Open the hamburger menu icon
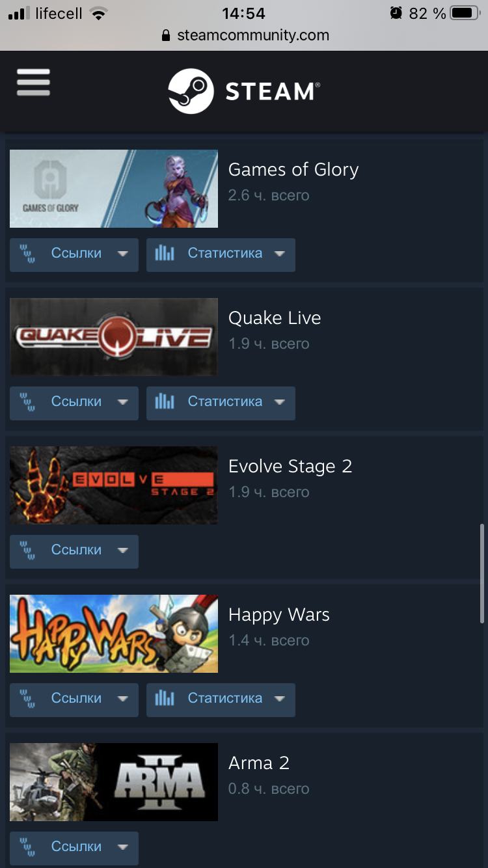Viewport: 488px width, 868px height. pyautogui.click(x=33, y=83)
